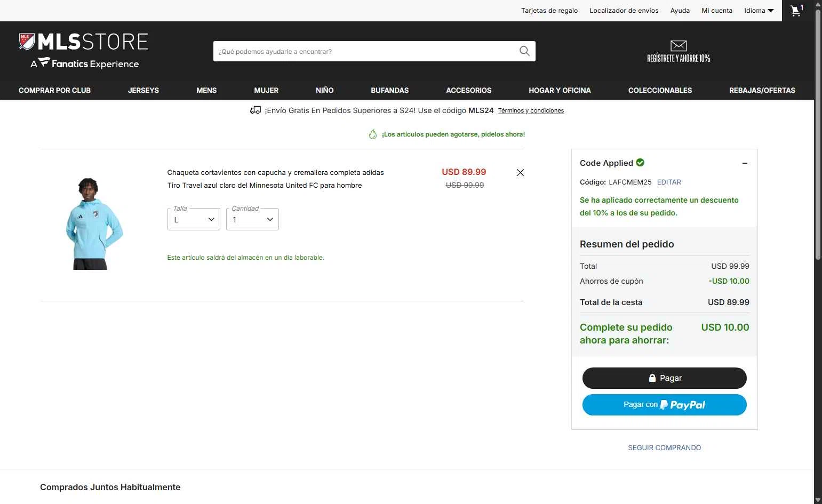
Task: Open the JERSEYS menu
Action: tap(143, 90)
